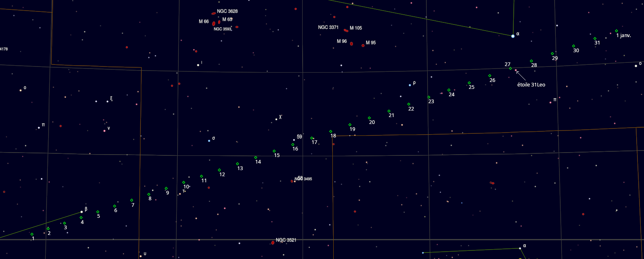Viewport: 644px width, 259px height.
Task: Select the bright star labeled β
Action: (82, 212)
